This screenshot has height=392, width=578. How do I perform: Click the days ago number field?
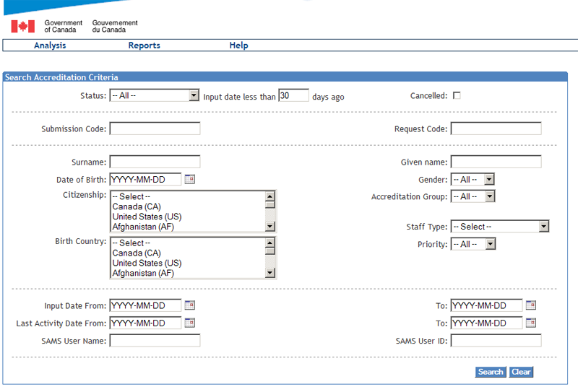pos(293,95)
